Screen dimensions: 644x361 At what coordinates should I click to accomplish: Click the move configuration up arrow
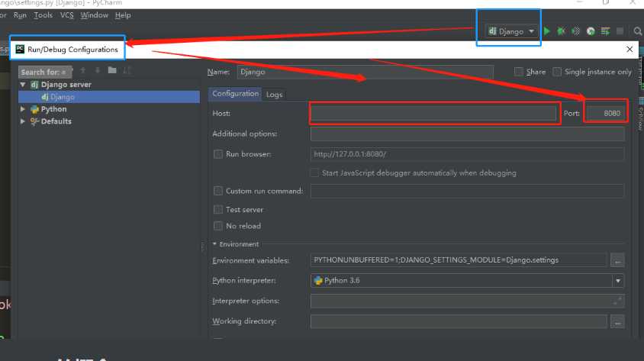(x=83, y=70)
